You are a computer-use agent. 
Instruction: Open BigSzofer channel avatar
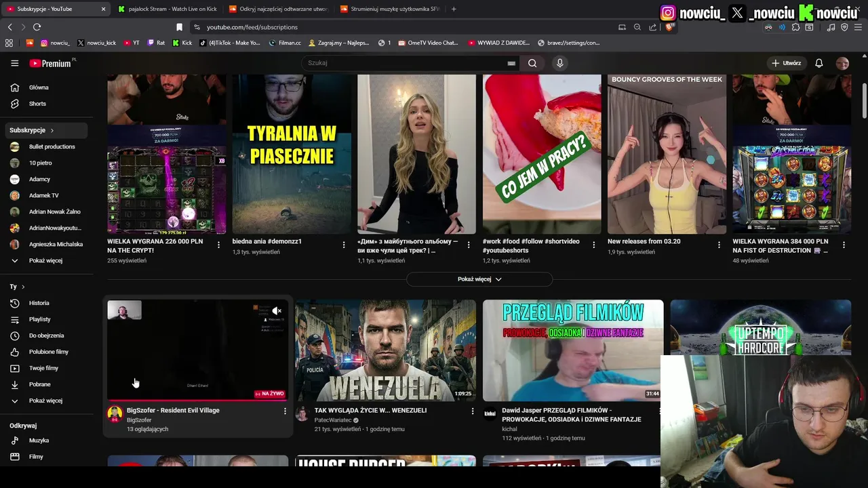coord(115,413)
